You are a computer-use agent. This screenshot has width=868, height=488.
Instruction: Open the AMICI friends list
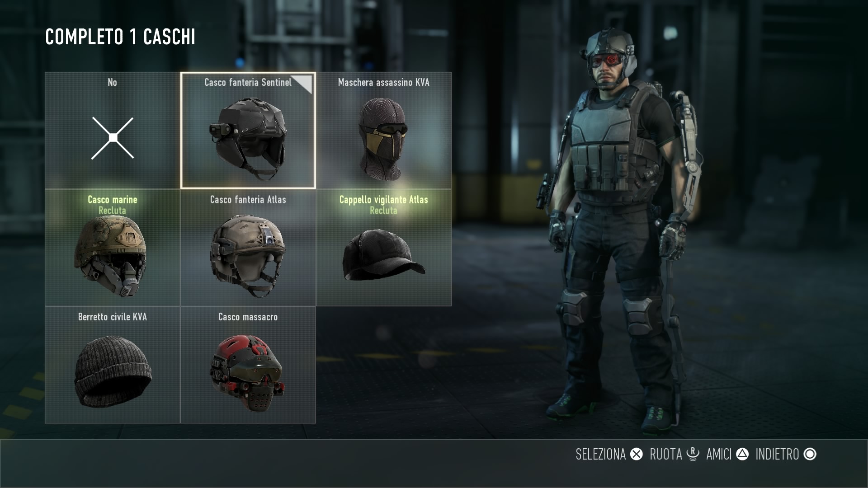point(719,454)
